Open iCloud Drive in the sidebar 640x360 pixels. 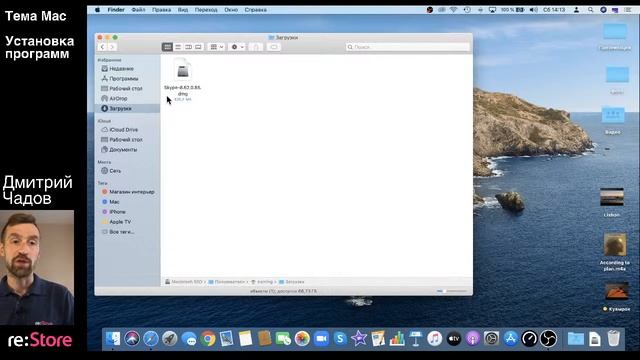pyautogui.click(x=123, y=129)
